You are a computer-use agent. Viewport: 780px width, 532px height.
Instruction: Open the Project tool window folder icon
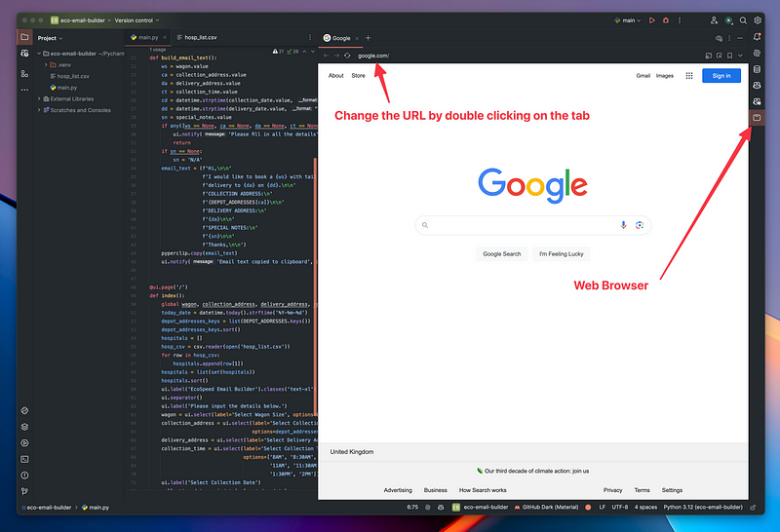24,37
